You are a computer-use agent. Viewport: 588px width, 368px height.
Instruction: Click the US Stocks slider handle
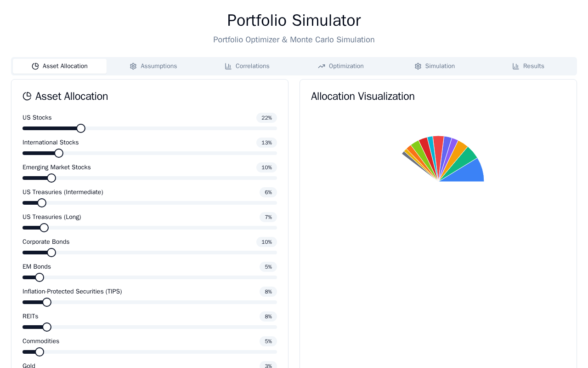tap(81, 128)
